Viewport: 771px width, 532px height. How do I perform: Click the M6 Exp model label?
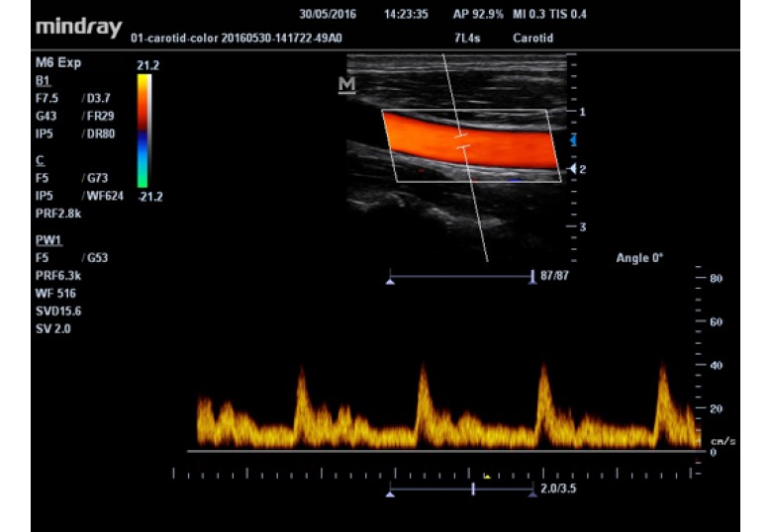[58, 63]
